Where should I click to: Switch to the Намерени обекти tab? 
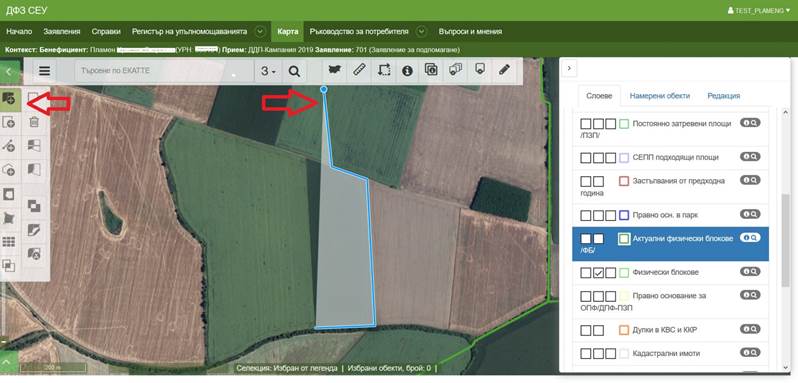660,96
